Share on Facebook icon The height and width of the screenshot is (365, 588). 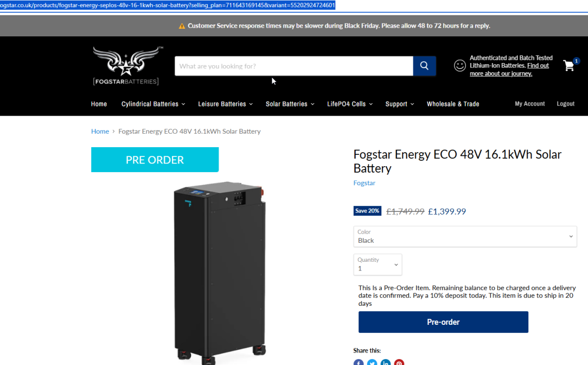[359, 362]
